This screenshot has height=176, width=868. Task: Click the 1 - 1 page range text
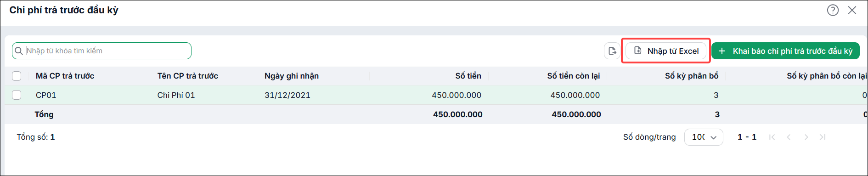[x=747, y=137]
